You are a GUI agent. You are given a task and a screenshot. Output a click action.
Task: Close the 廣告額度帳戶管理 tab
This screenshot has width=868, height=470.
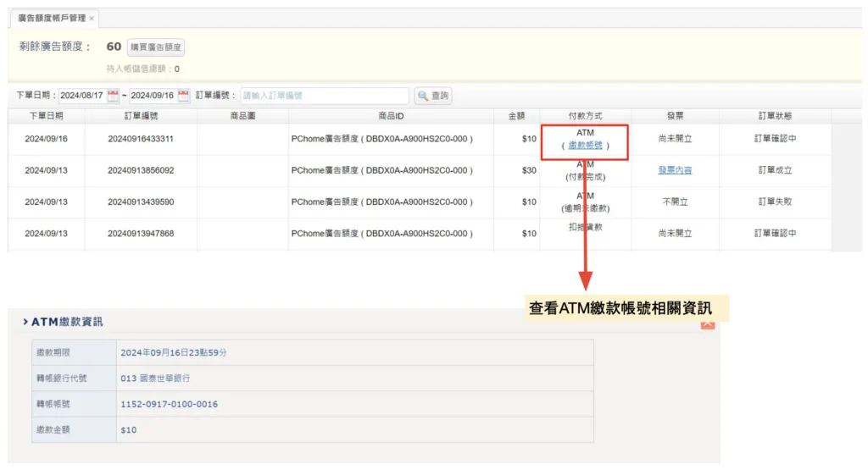92,18
